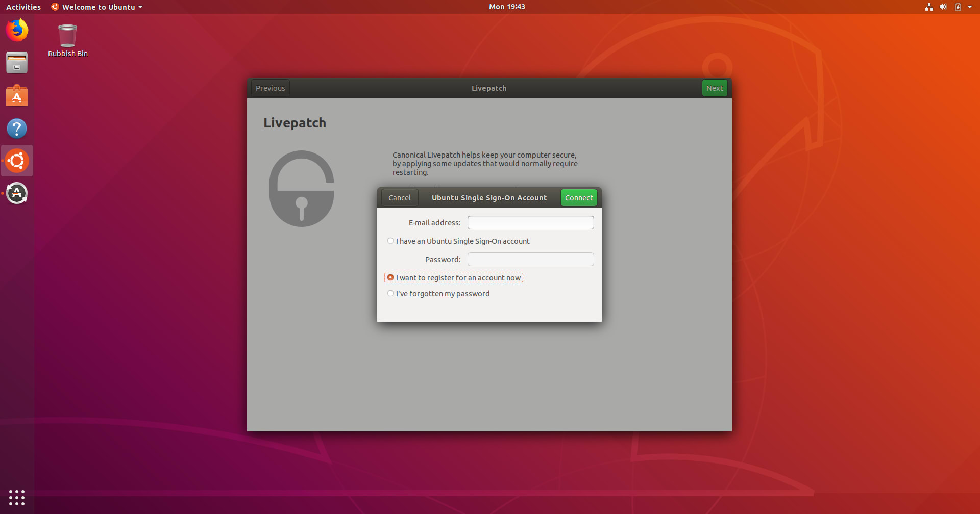Click the Livepatch padlock image

tap(302, 189)
